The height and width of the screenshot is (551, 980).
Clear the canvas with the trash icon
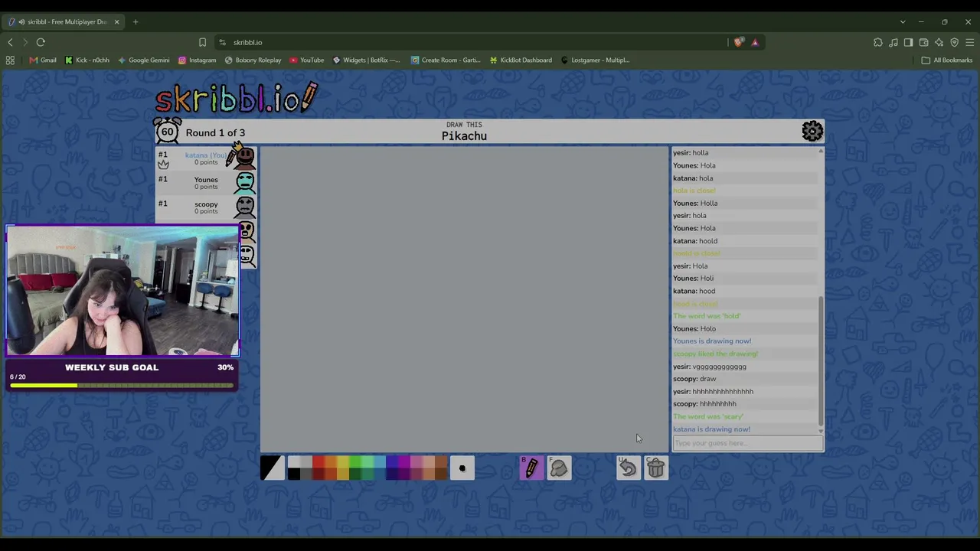[655, 468]
